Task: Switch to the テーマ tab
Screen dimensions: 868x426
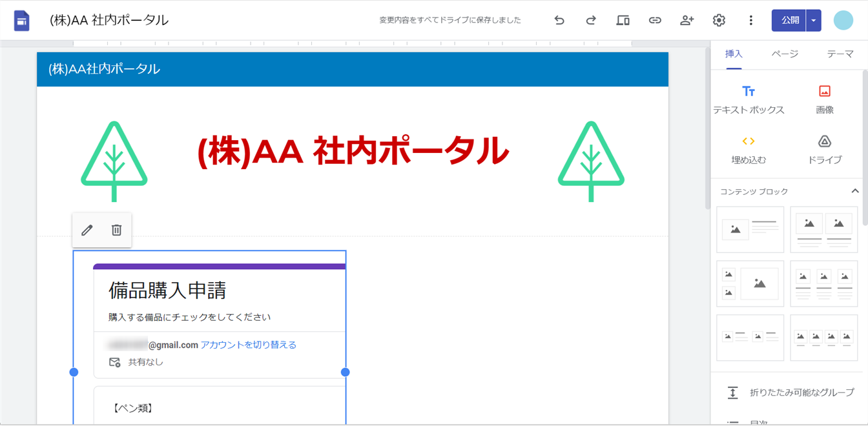Action: 840,54
